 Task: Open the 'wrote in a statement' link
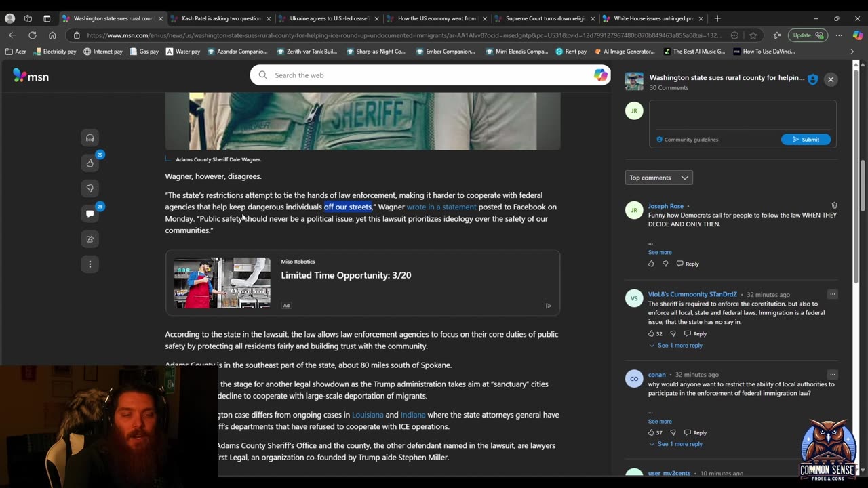441,207
